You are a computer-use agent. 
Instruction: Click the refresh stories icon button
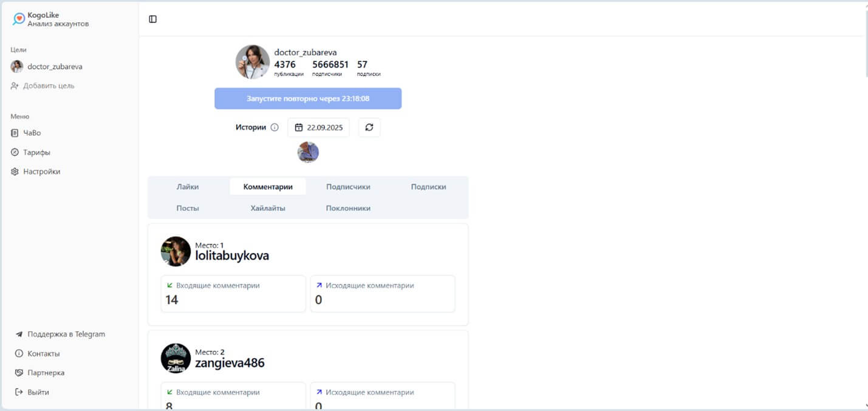(369, 128)
